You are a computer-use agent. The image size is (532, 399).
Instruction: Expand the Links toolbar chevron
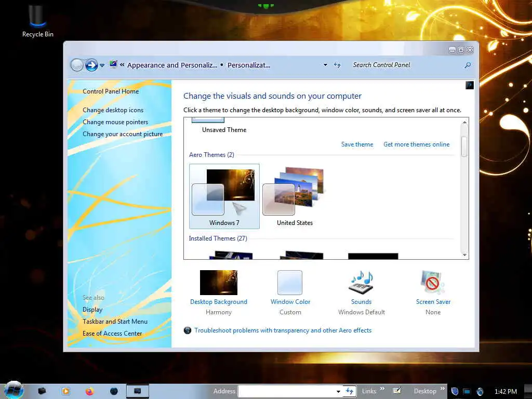[x=382, y=389]
